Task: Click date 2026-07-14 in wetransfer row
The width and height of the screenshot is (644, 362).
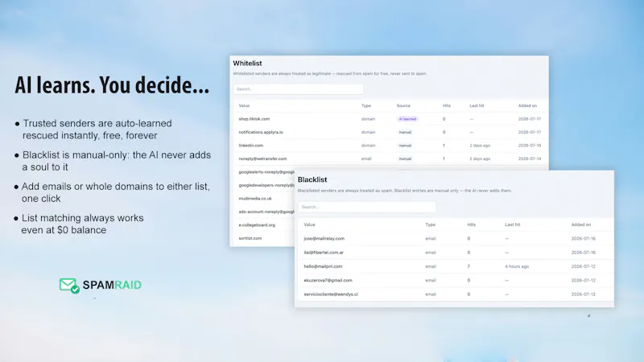Action: click(x=530, y=158)
